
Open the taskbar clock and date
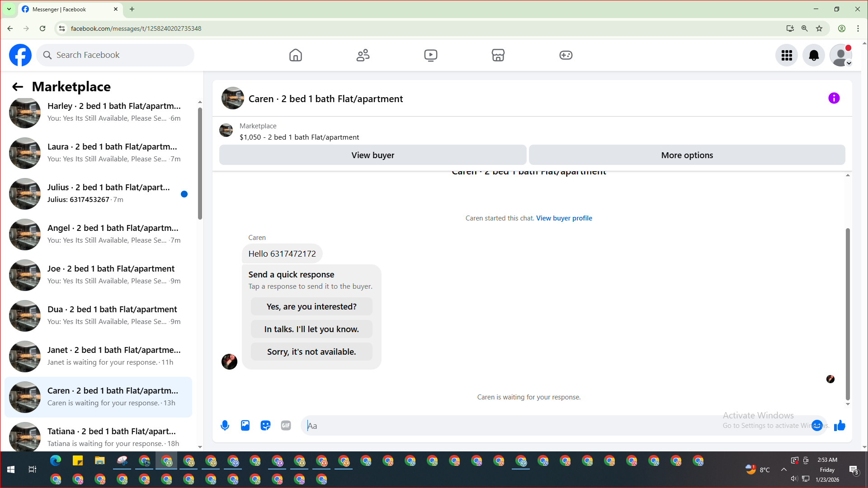pyautogui.click(x=827, y=469)
